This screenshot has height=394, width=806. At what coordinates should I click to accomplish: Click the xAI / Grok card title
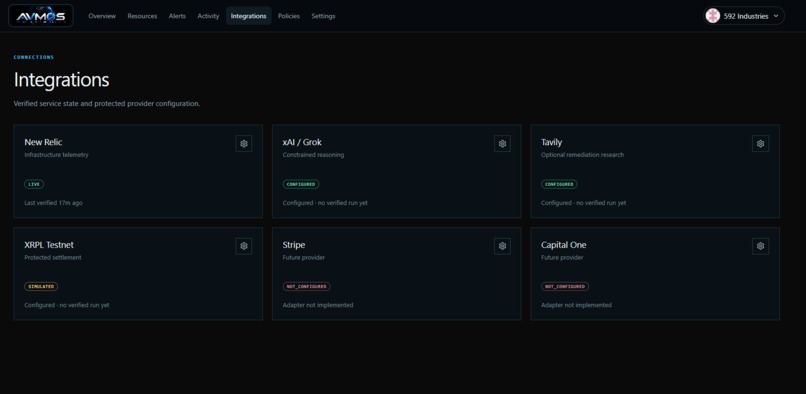tap(302, 142)
